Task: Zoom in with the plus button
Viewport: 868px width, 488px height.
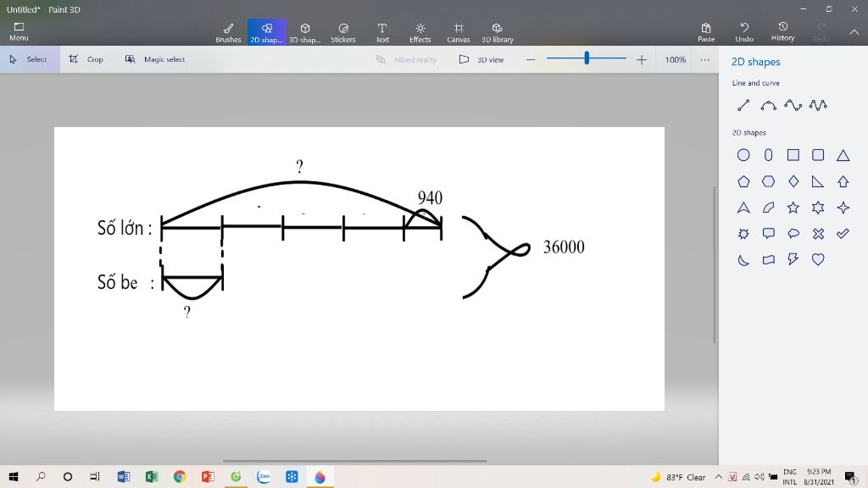Action: (x=641, y=59)
